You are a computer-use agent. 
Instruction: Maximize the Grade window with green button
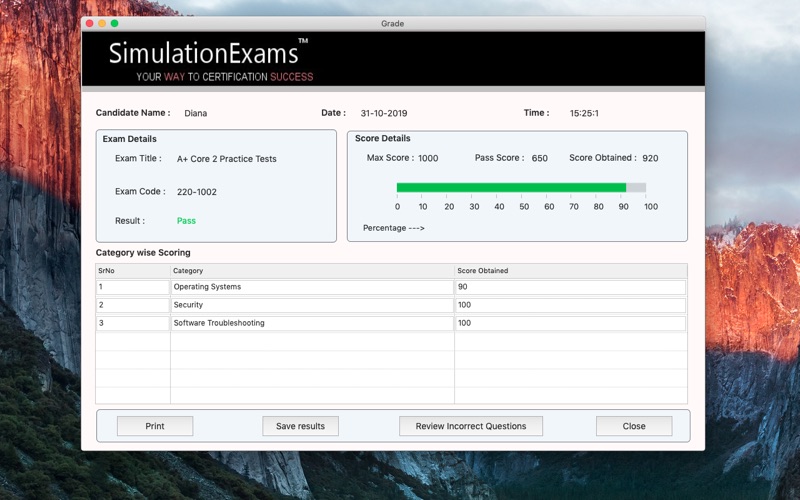(115, 23)
